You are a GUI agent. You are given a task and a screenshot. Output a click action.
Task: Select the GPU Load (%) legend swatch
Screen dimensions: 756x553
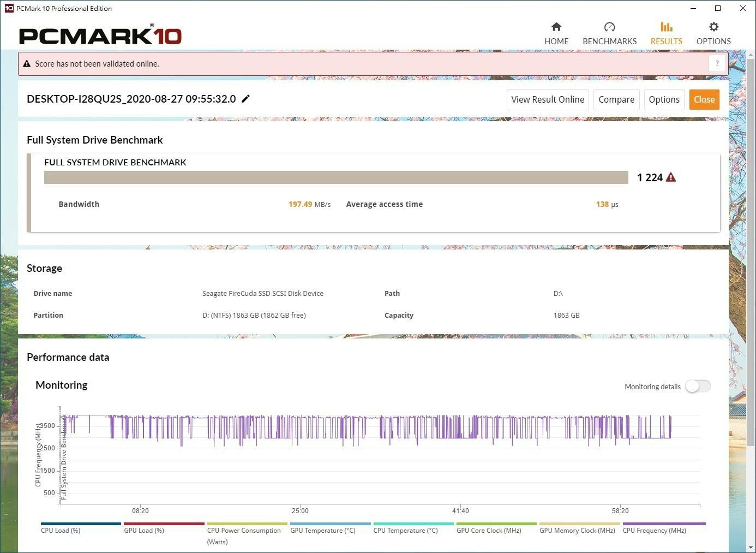[164, 524]
